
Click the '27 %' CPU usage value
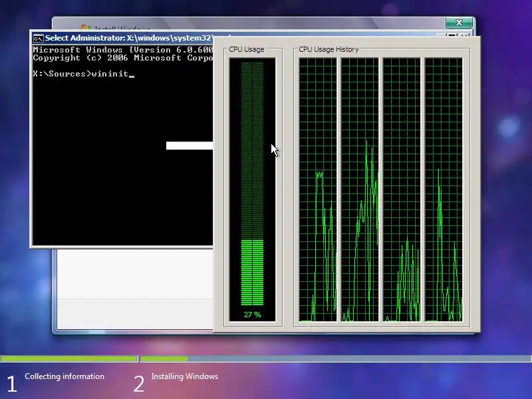pyautogui.click(x=253, y=315)
